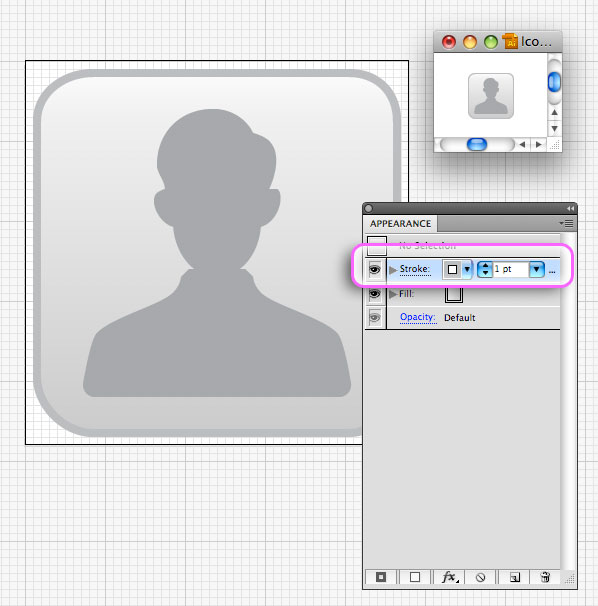Click Add New Stroke icon in panel footer
The image size is (598, 606).
(x=381, y=577)
